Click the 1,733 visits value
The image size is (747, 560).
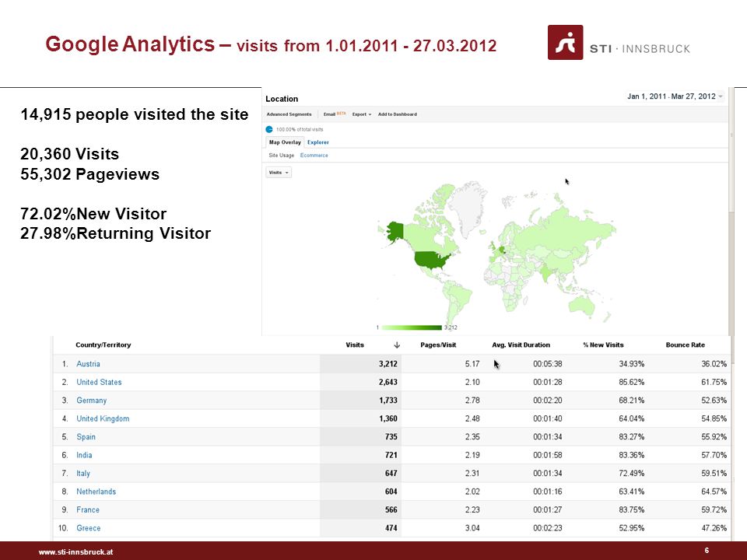(388, 401)
